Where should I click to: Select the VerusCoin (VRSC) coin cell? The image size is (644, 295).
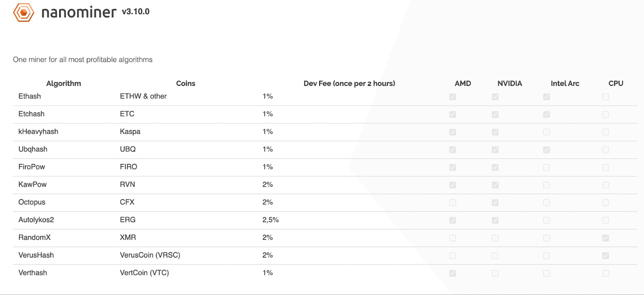pyautogui.click(x=150, y=255)
